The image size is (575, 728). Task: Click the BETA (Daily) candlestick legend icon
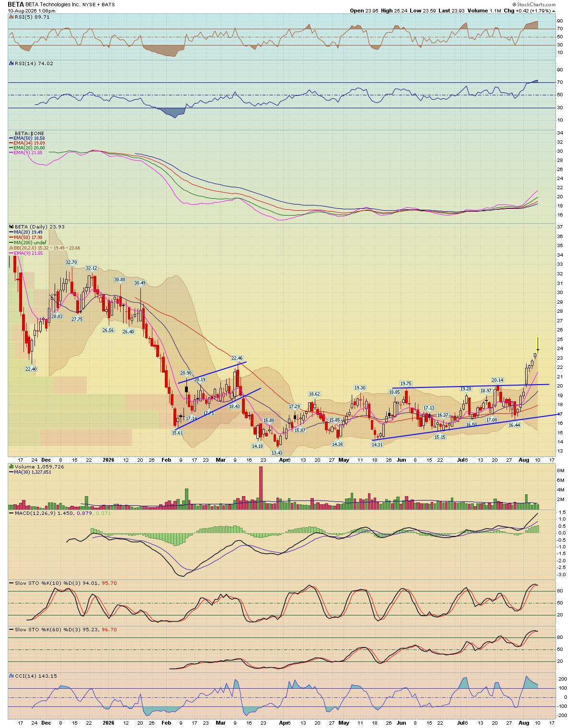click(x=11, y=227)
